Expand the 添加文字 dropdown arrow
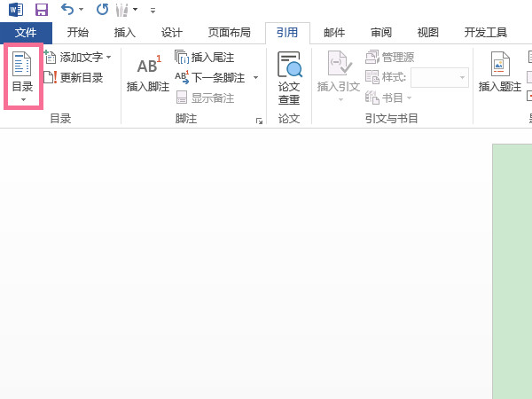532x399 pixels. (108, 58)
